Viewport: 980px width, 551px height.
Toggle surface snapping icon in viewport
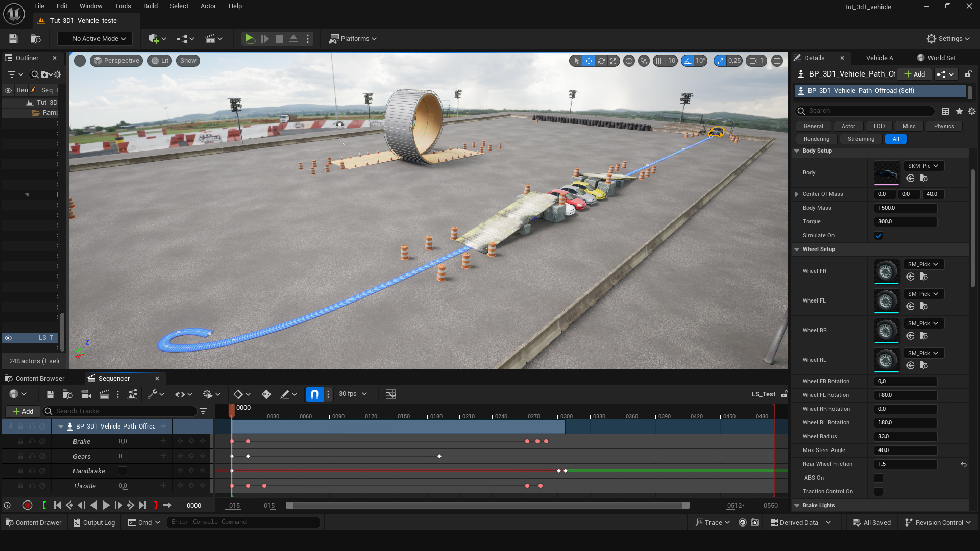click(x=644, y=61)
